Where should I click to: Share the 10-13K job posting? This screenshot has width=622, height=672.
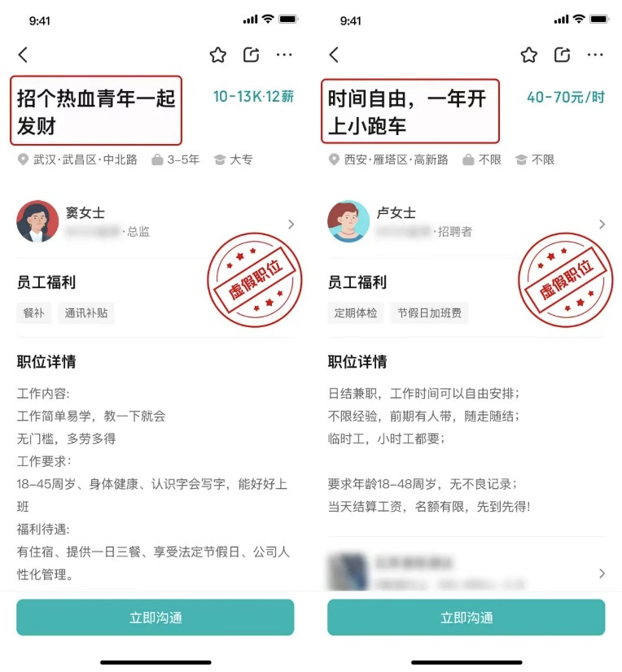click(x=252, y=55)
